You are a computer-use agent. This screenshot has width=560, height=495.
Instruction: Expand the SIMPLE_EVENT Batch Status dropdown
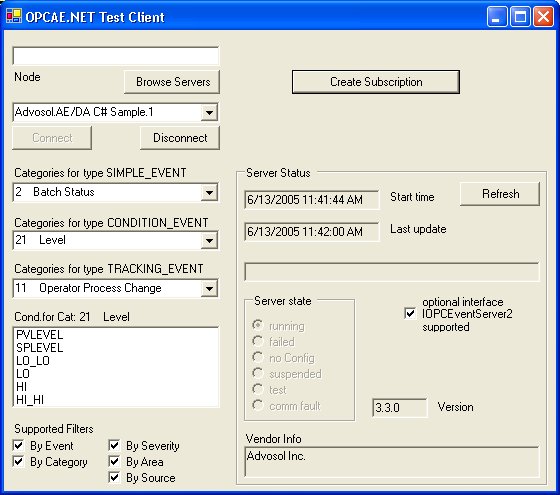(209, 192)
